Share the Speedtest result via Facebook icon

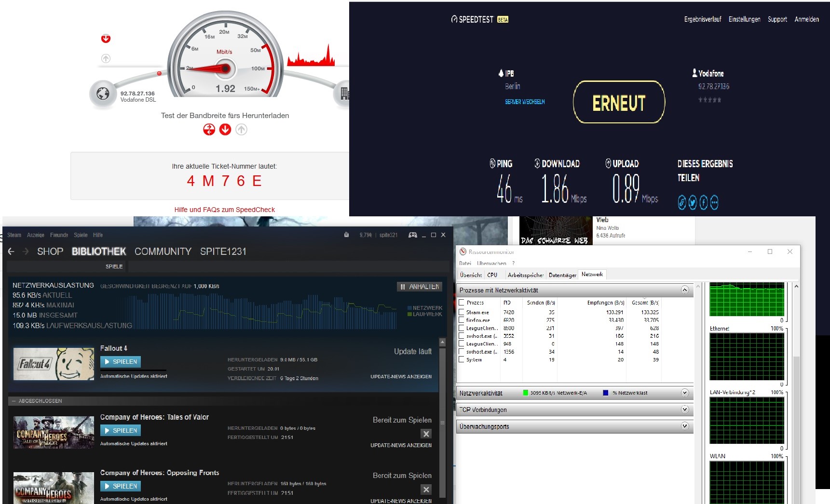[x=704, y=202]
